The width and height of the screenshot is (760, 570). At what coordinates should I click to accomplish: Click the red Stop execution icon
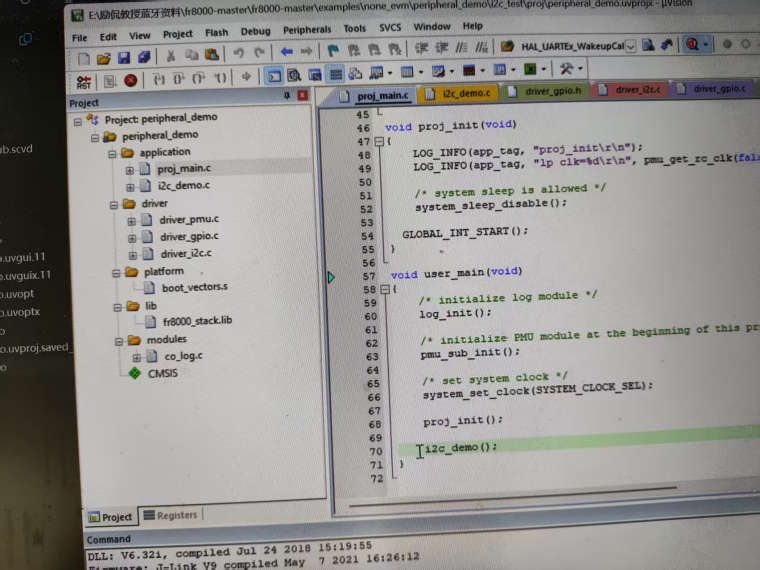coord(131,80)
